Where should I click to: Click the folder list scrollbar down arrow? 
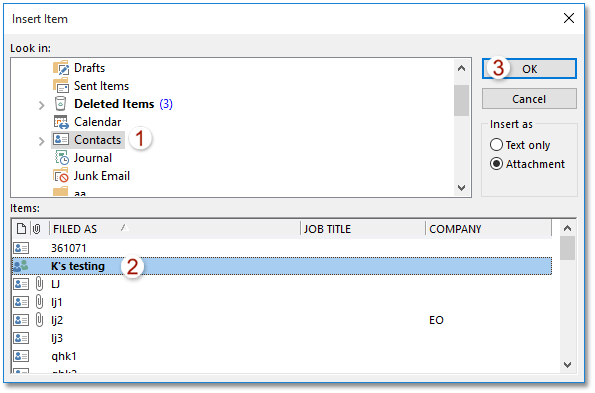coord(461,188)
